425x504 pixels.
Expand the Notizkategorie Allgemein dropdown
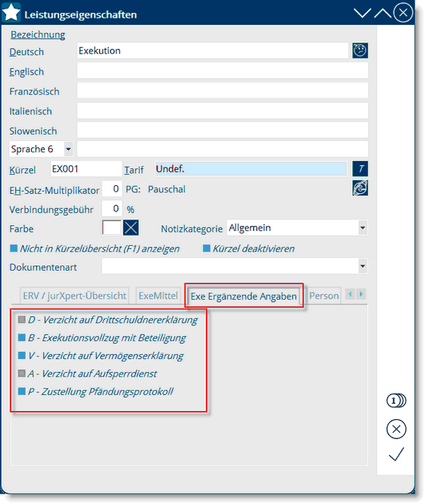(x=363, y=228)
